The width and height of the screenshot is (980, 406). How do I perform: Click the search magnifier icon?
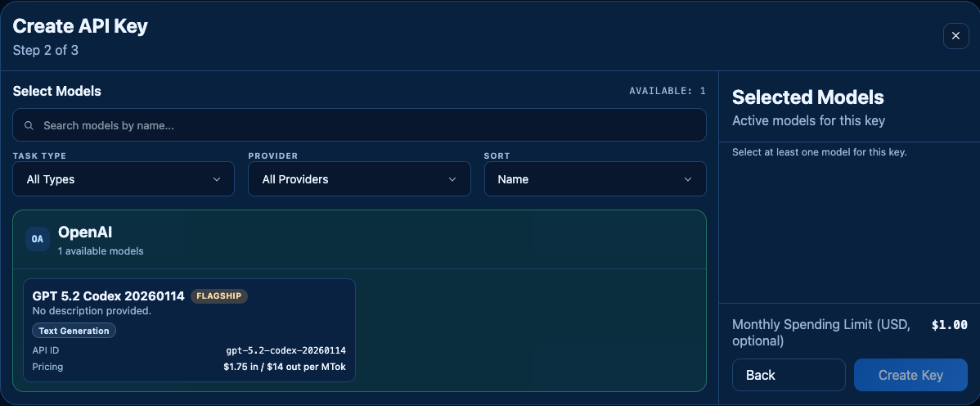(x=29, y=126)
